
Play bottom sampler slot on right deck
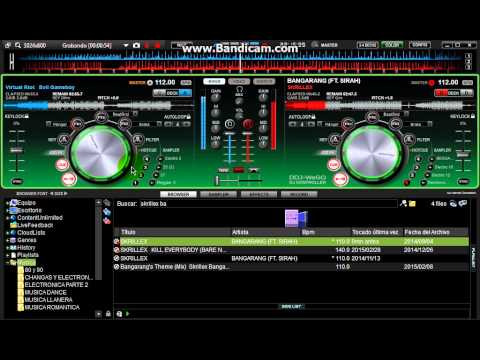pos(424,183)
